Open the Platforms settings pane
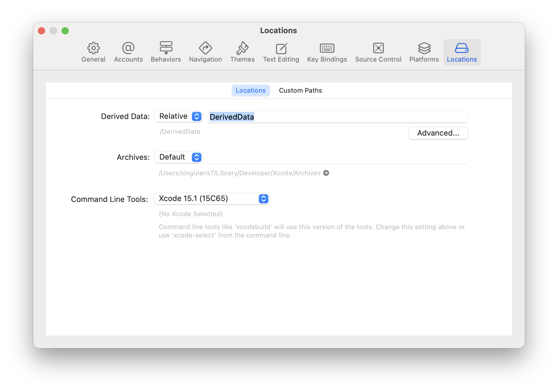Viewport: 558px width, 392px height. coord(424,52)
